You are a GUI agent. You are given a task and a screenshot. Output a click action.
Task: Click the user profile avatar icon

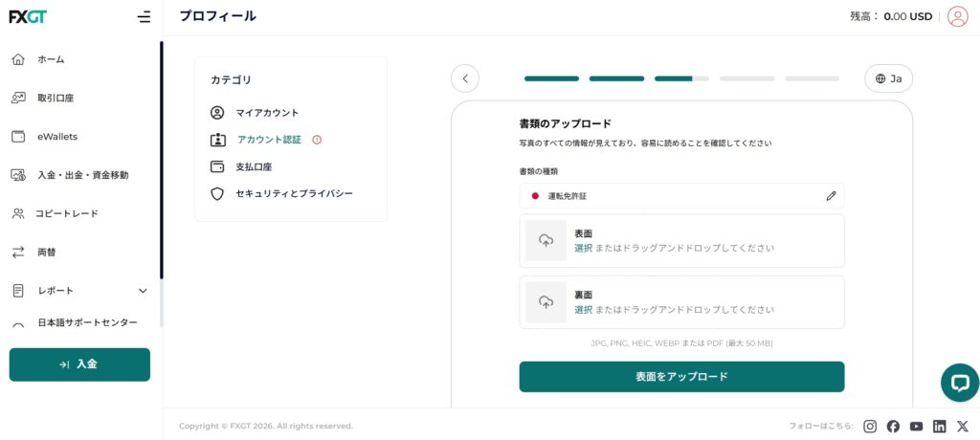point(957,16)
